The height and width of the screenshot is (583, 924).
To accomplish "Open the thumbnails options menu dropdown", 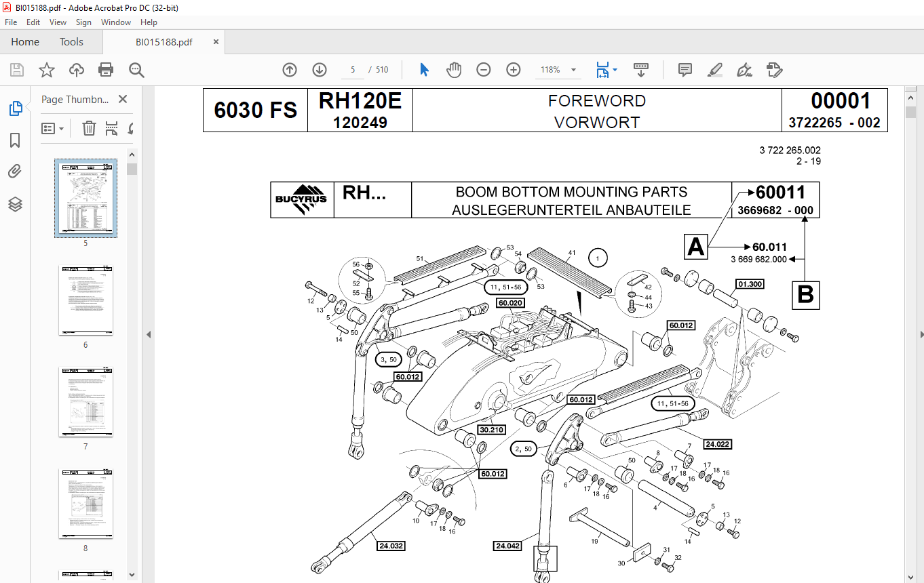I will tap(53, 128).
